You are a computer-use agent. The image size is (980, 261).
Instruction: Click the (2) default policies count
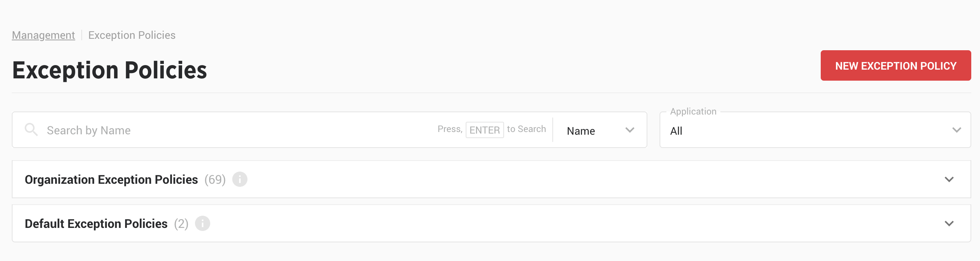pyautogui.click(x=181, y=224)
